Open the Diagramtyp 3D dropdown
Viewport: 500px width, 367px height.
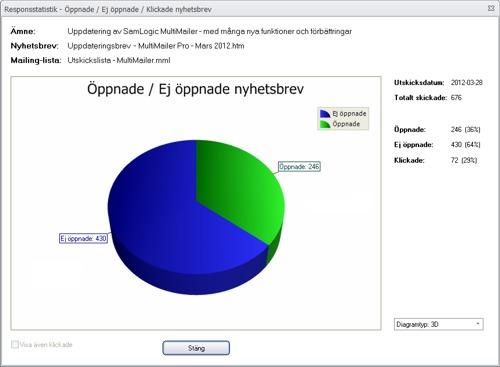pyautogui.click(x=438, y=324)
